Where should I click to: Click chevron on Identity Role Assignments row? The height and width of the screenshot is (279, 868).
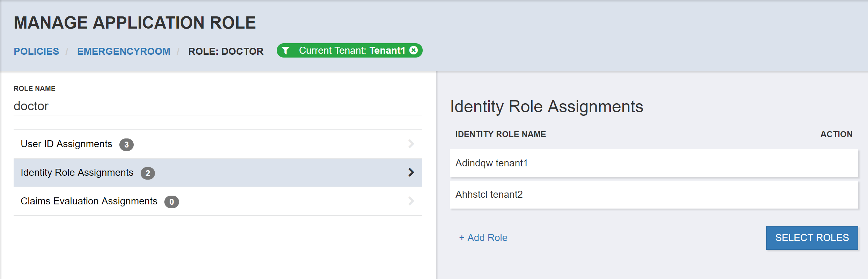point(411,172)
